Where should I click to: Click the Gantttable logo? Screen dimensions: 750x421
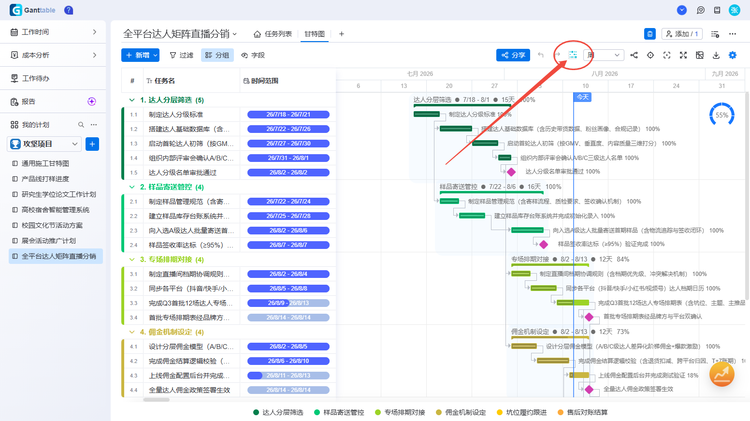point(32,10)
